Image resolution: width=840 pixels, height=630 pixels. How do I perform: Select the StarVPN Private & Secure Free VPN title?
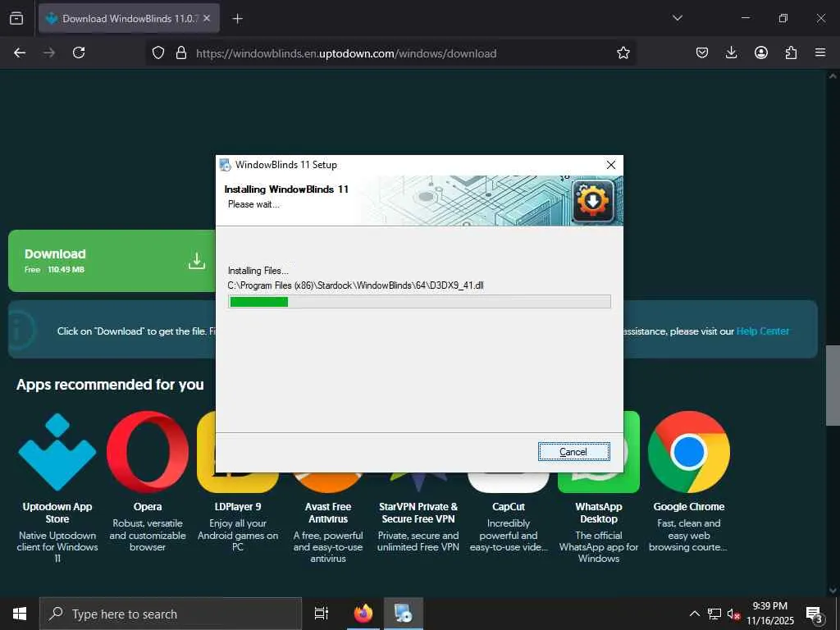[418, 513]
